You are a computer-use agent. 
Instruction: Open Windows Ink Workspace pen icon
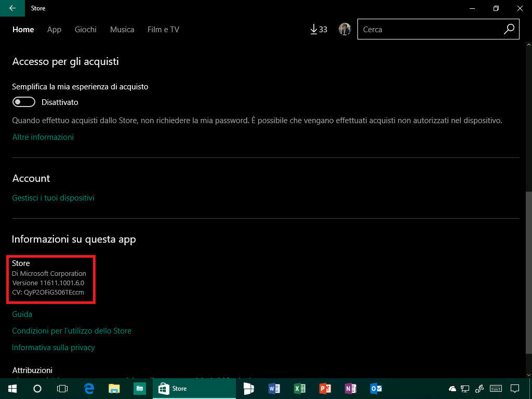pos(480,389)
